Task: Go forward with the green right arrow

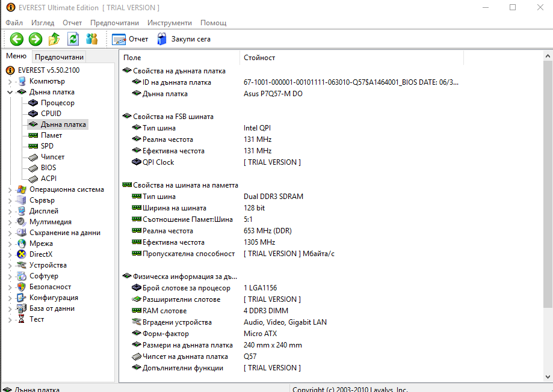Action: click(x=36, y=39)
